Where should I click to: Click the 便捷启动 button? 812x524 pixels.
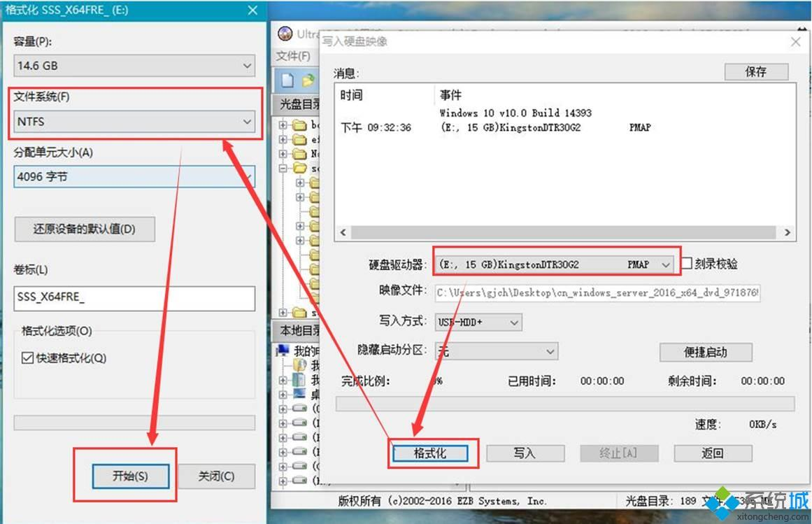705,352
